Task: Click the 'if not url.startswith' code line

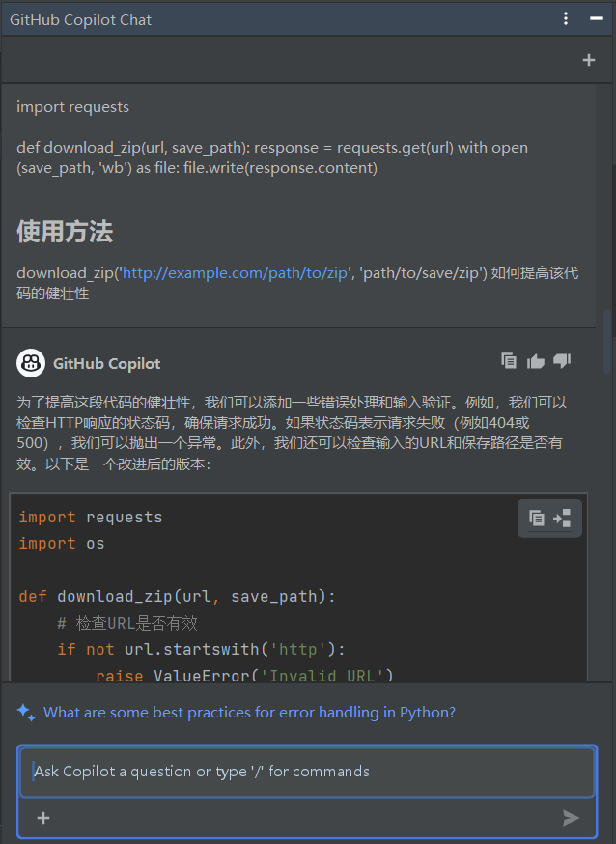Action: [x=201, y=649]
